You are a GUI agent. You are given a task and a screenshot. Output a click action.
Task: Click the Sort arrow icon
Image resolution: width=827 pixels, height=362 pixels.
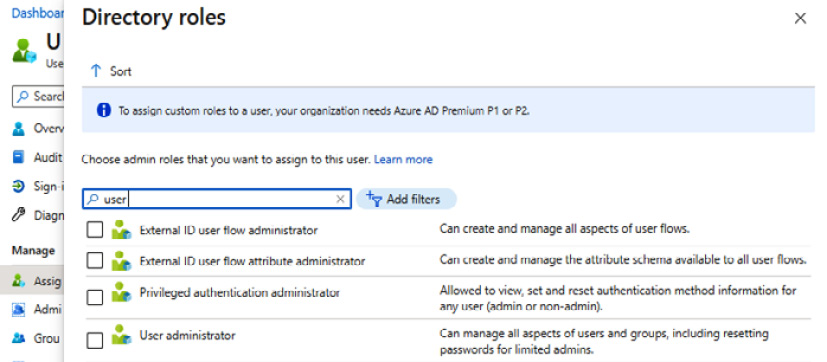(95, 71)
